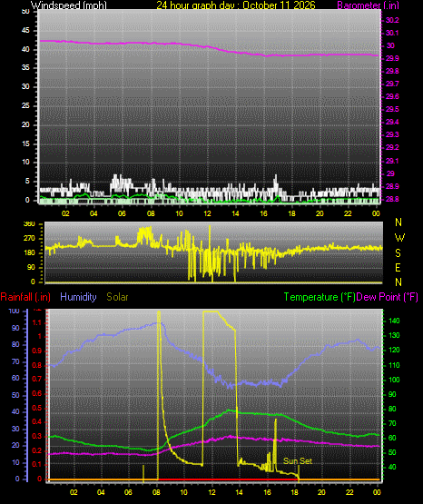Click the Rainfall (.in) legend label
This screenshot has width=423, height=504.
(25, 297)
